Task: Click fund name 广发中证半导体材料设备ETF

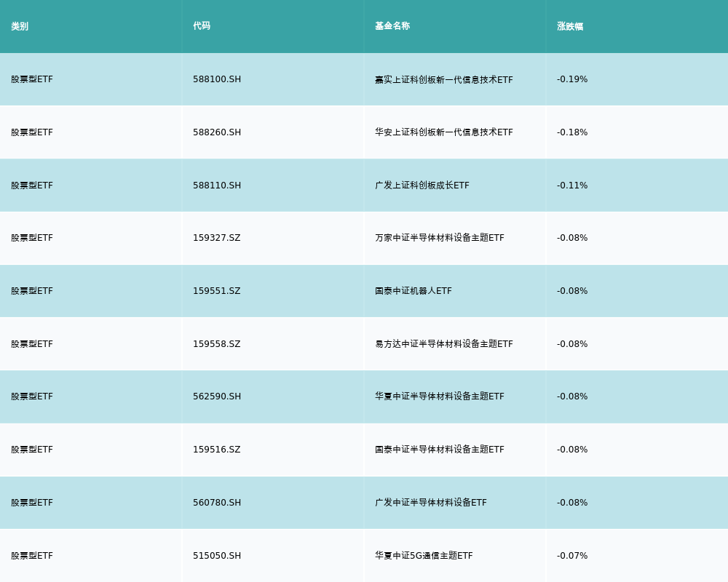Action: point(431,503)
